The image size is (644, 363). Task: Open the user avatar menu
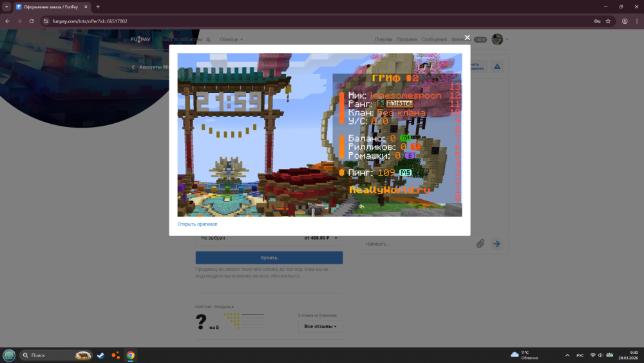[x=497, y=39]
